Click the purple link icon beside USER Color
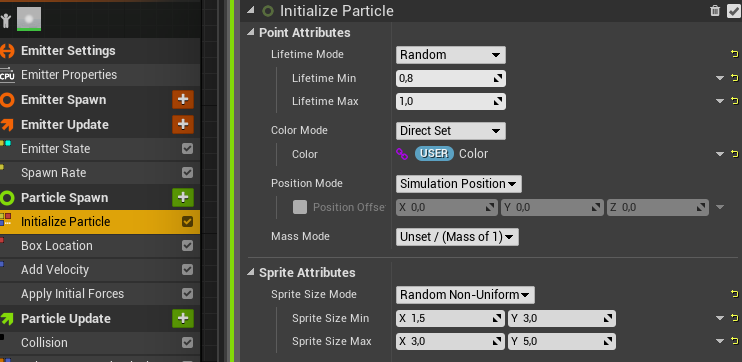The height and width of the screenshot is (362, 742). 402,154
